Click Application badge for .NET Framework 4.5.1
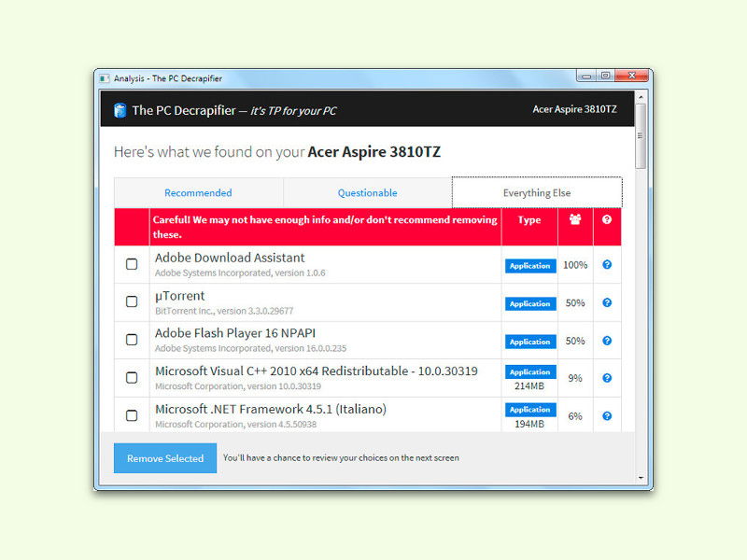 (x=530, y=410)
